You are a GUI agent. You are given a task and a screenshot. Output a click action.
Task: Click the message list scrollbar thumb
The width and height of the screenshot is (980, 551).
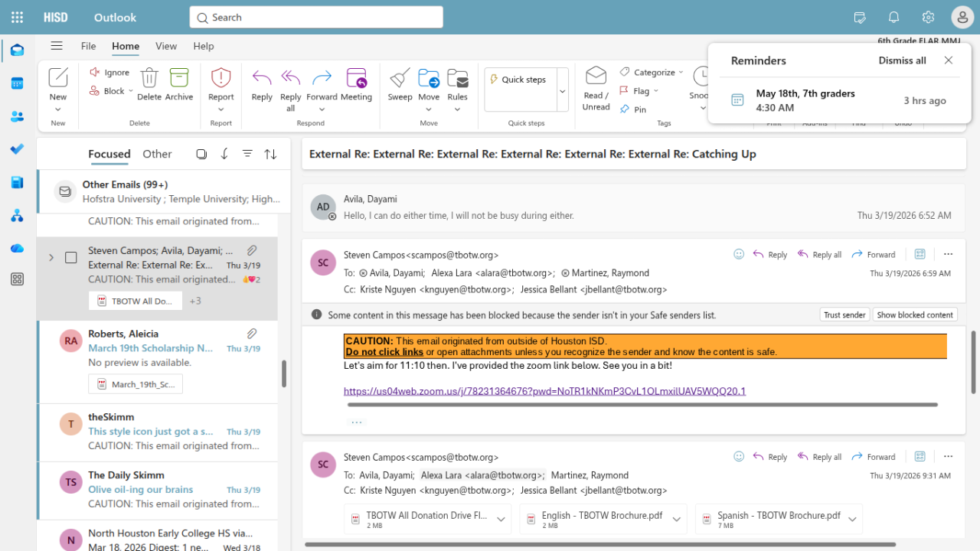[284, 374]
